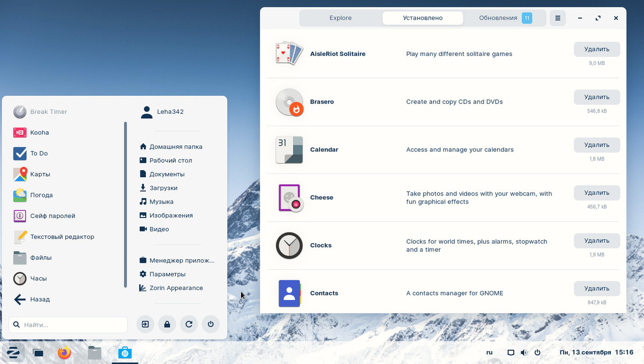
Task: Open the ru keyboard layout indicator
Action: (490, 352)
